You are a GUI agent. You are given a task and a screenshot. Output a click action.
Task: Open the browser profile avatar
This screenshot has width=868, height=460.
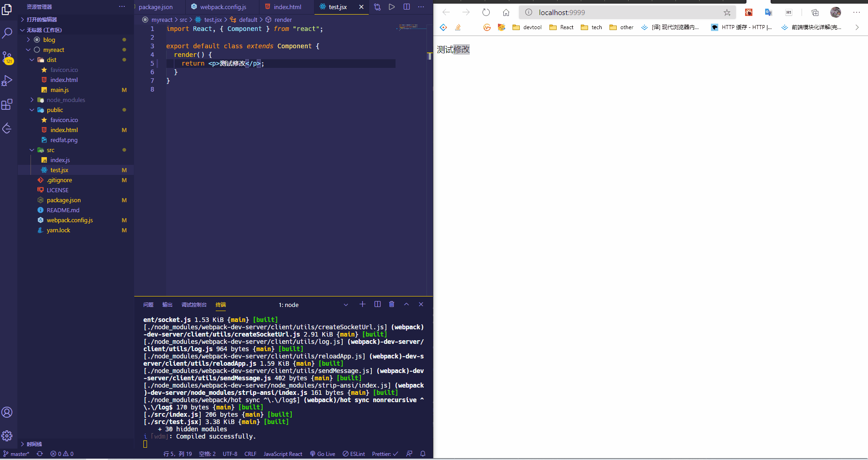[836, 12]
